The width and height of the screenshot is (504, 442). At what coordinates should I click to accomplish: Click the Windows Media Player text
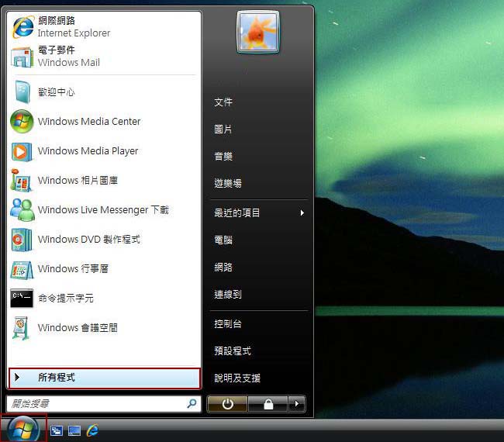point(88,151)
